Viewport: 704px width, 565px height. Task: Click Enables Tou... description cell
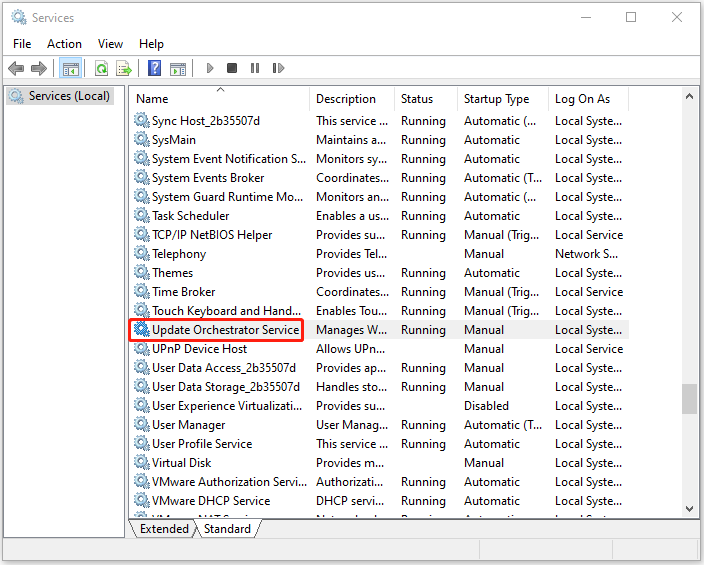coord(351,311)
